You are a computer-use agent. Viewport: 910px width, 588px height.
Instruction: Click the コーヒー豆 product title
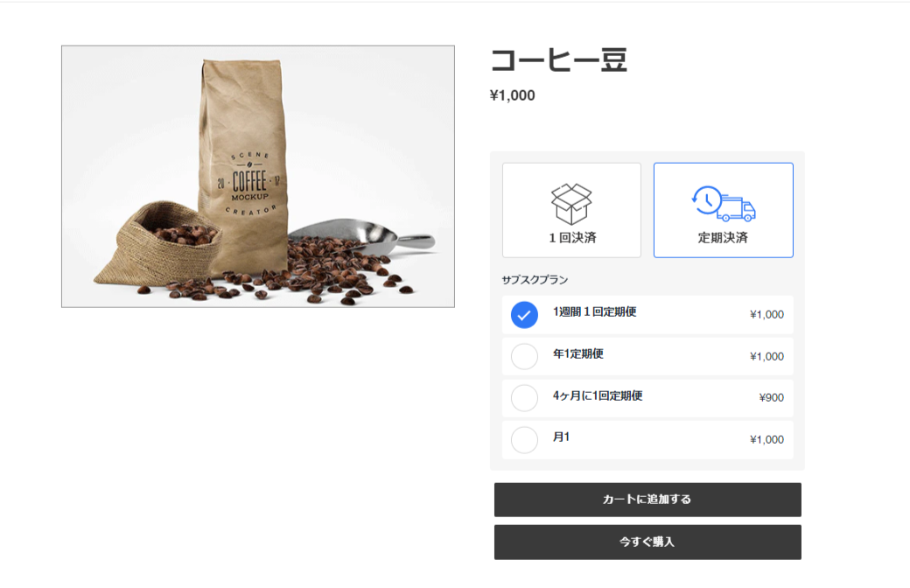point(559,60)
